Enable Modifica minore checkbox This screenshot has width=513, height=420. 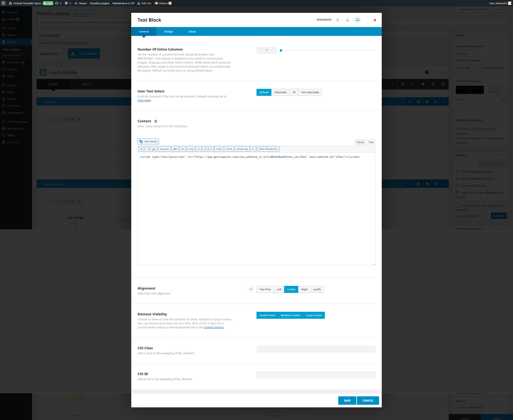(457, 206)
